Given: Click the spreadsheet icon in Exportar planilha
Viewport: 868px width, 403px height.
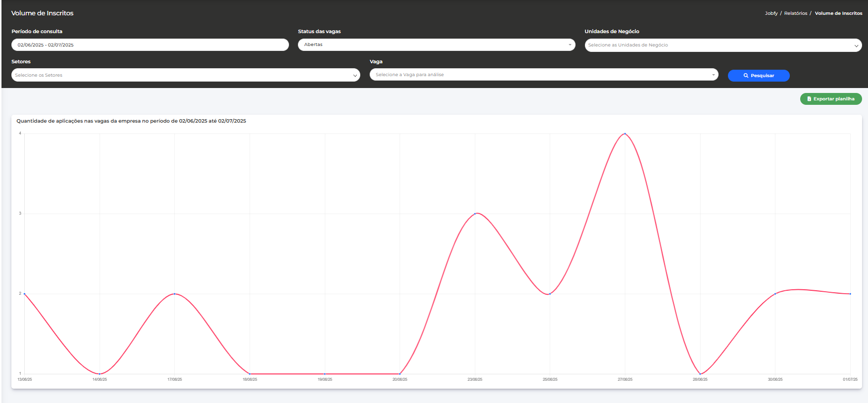Looking at the screenshot, I should coord(809,99).
